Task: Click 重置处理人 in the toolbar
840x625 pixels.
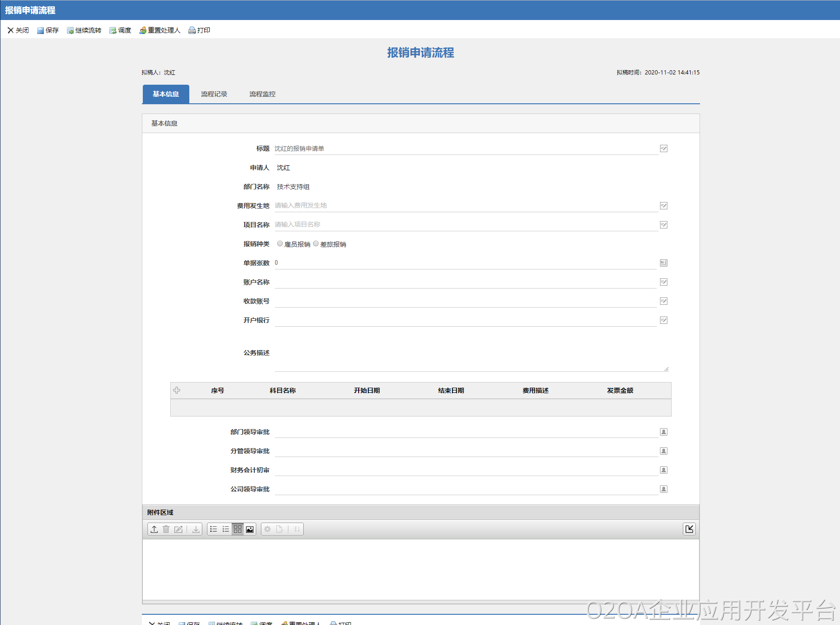Action: tap(160, 30)
